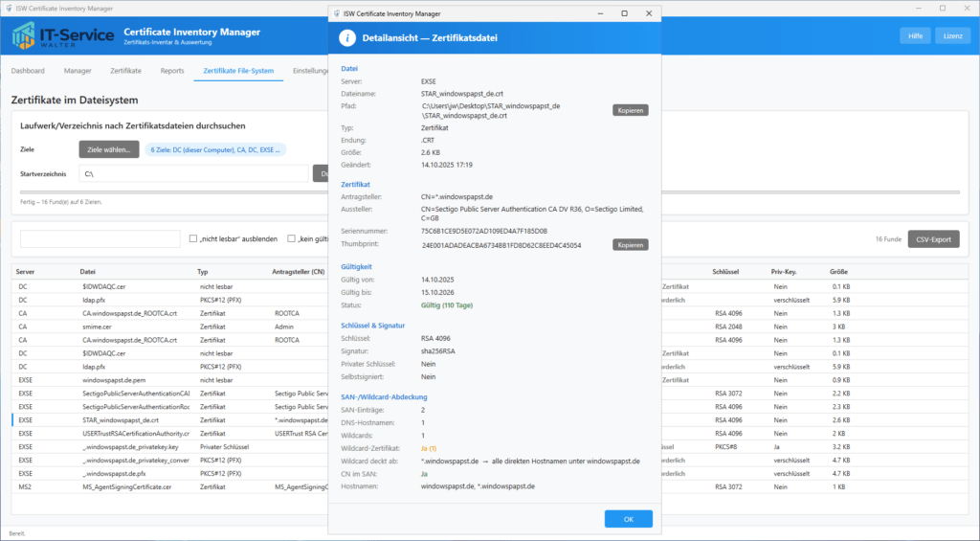Click the Bereit. status bar text
The image size is (980, 541).
[x=17, y=533]
